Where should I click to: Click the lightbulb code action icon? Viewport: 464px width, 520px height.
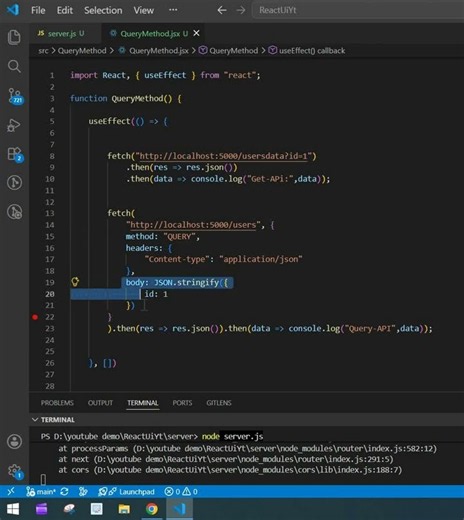(x=75, y=282)
